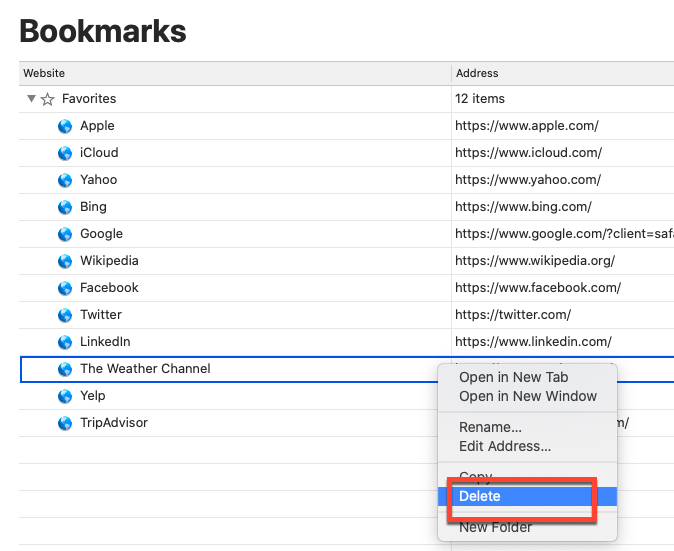Select the Wikipedia bookmark name
This screenshot has width=674, height=551.
pyautogui.click(x=109, y=261)
